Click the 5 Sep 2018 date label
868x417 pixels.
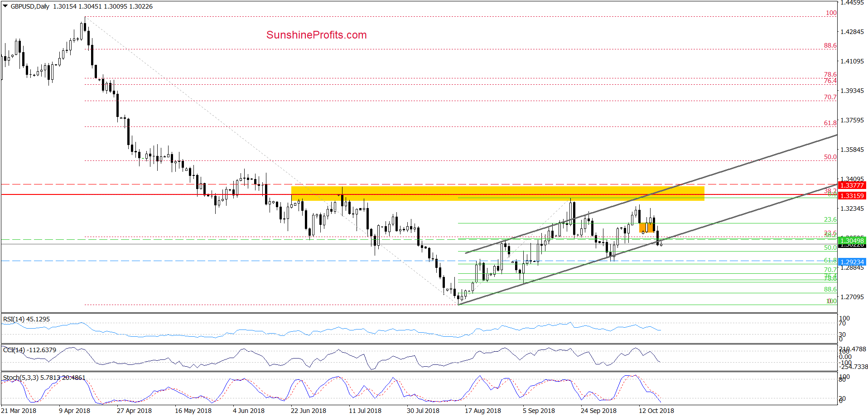[539, 411]
